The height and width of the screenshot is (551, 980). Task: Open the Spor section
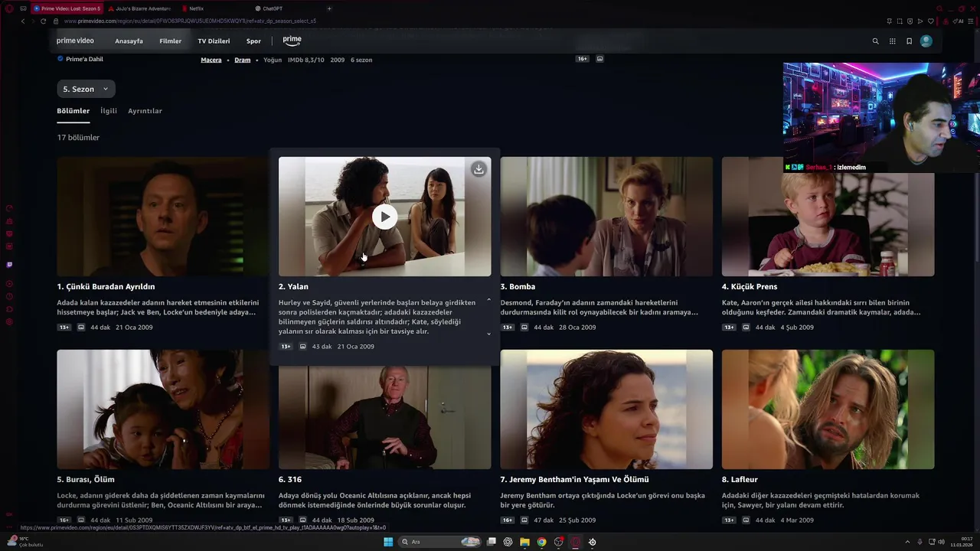point(253,41)
